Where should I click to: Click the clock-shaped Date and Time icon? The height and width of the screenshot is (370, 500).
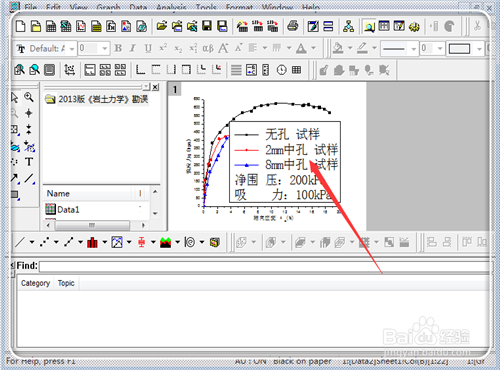(282, 70)
